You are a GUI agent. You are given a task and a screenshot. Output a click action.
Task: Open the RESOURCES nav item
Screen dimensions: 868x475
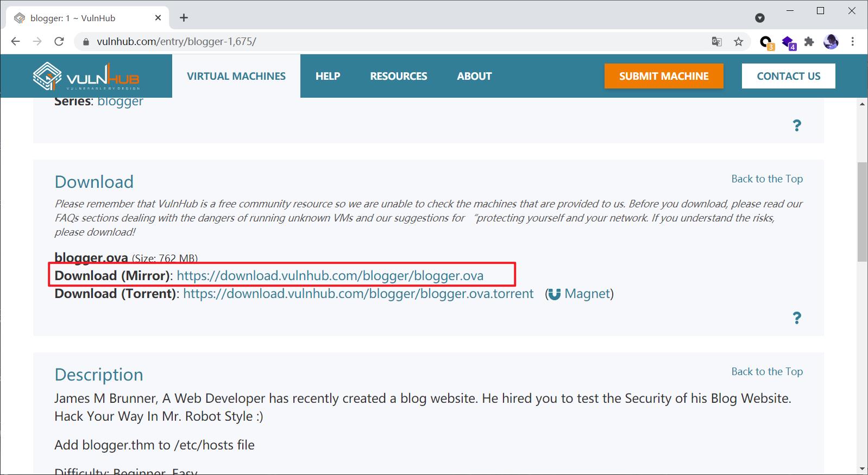399,76
